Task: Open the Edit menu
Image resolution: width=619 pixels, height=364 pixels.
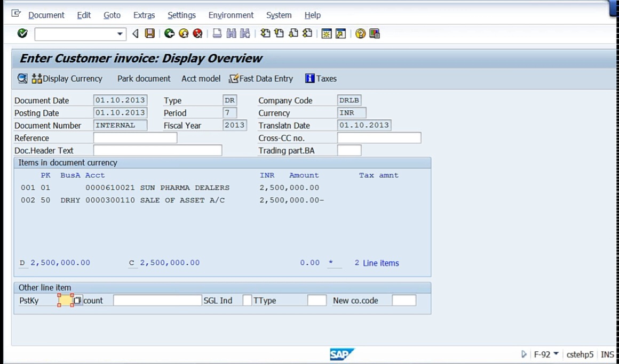Action: (x=84, y=15)
